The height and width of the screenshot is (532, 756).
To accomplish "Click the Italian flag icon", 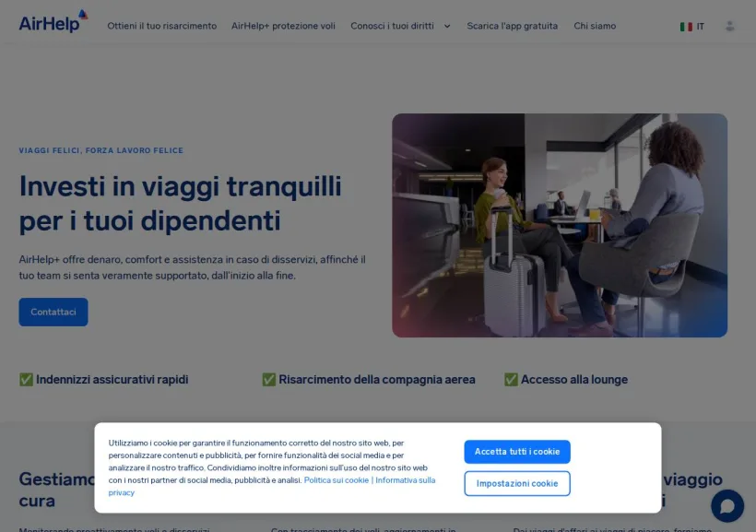I will (x=686, y=27).
